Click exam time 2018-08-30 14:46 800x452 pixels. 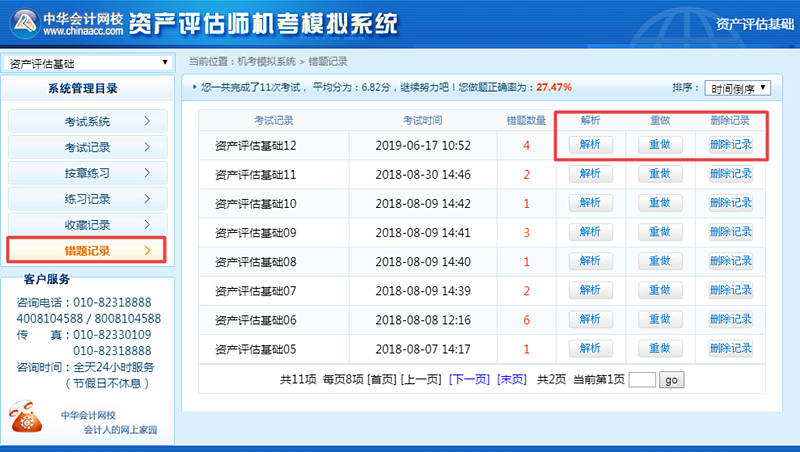[423, 174]
